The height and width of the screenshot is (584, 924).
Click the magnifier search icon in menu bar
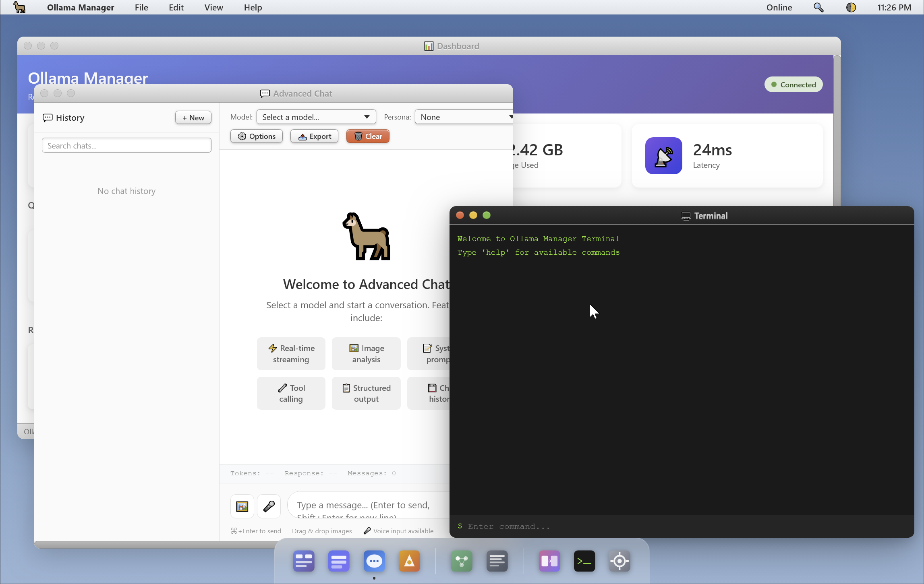(818, 7)
